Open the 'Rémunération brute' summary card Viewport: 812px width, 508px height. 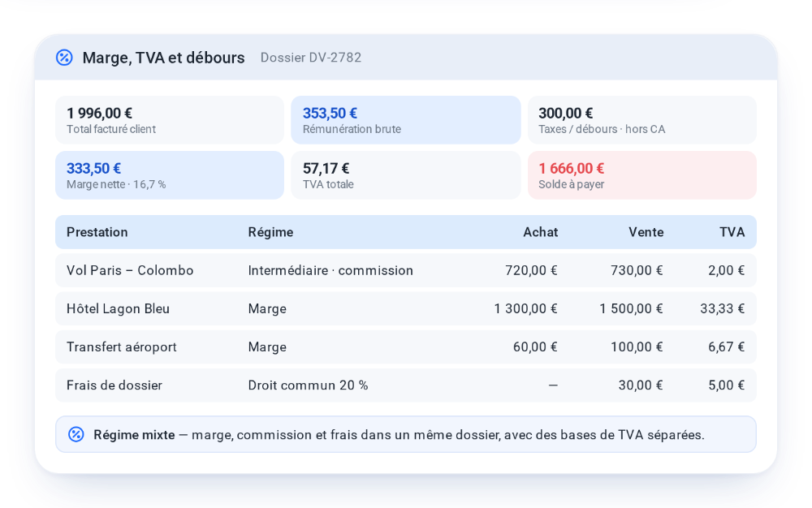click(406, 120)
